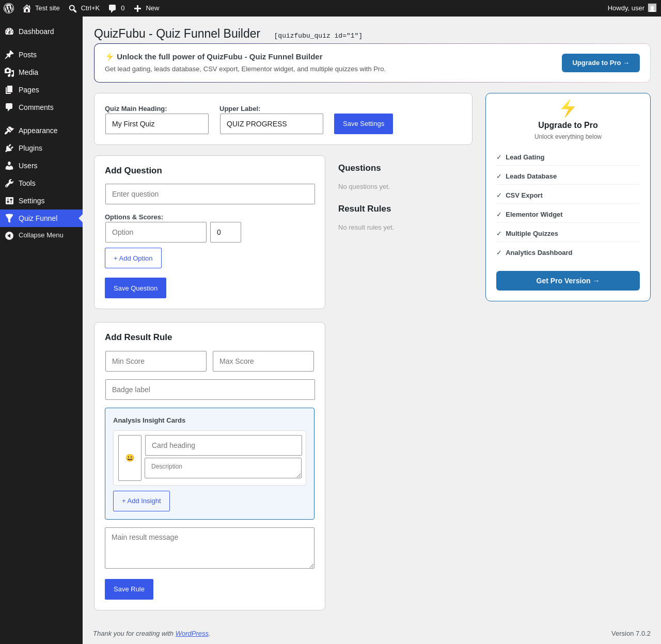Click the No questions yet text
661x644 pixels.
click(x=364, y=187)
